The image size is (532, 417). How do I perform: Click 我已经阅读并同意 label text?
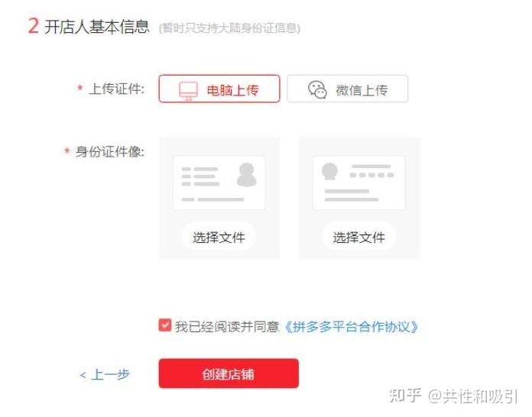(227, 327)
